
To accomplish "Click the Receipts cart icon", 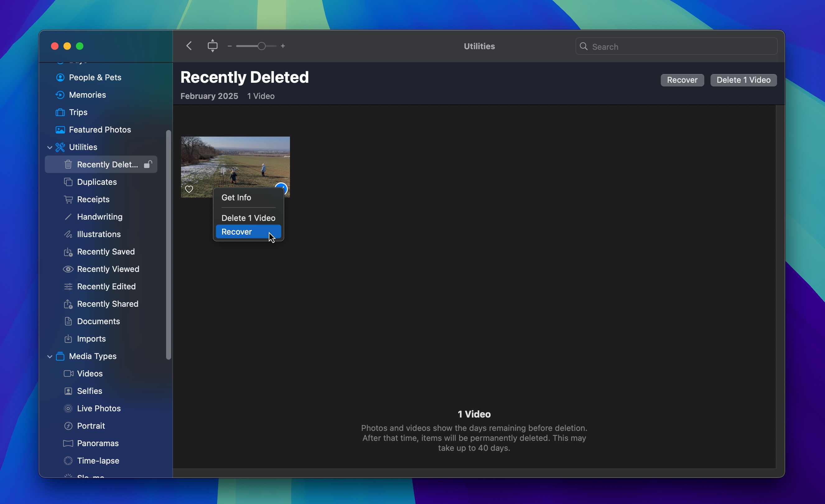I will (x=68, y=199).
